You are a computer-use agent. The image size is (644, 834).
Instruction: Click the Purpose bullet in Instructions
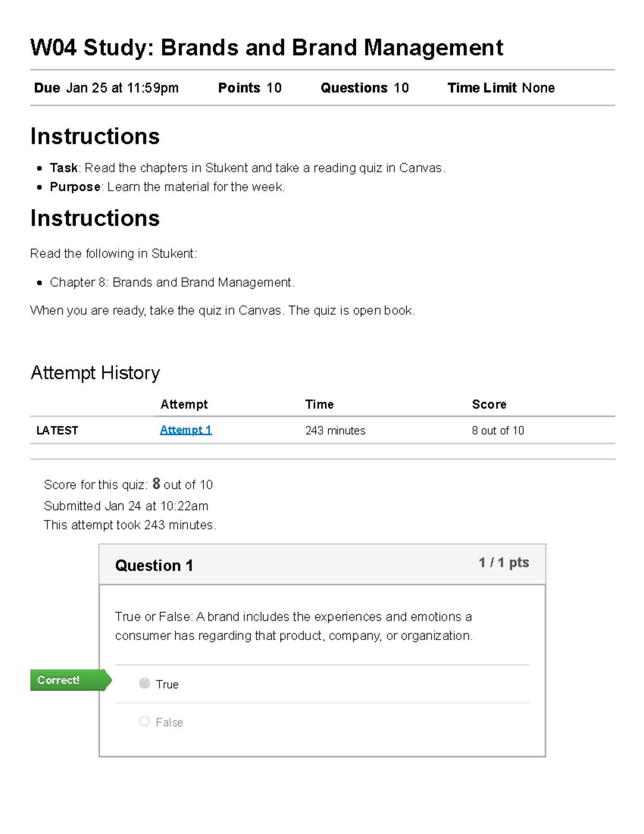[x=167, y=187]
